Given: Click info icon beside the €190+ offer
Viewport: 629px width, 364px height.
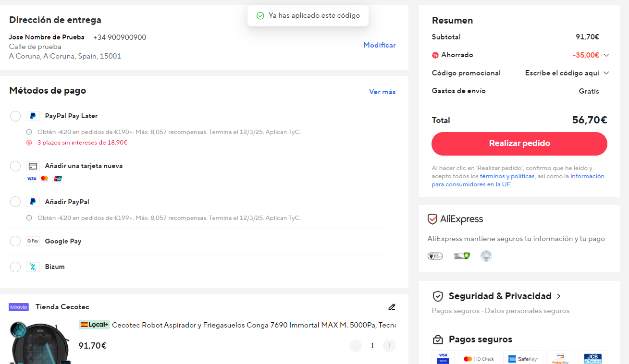Looking at the screenshot, I should click(29, 132).
